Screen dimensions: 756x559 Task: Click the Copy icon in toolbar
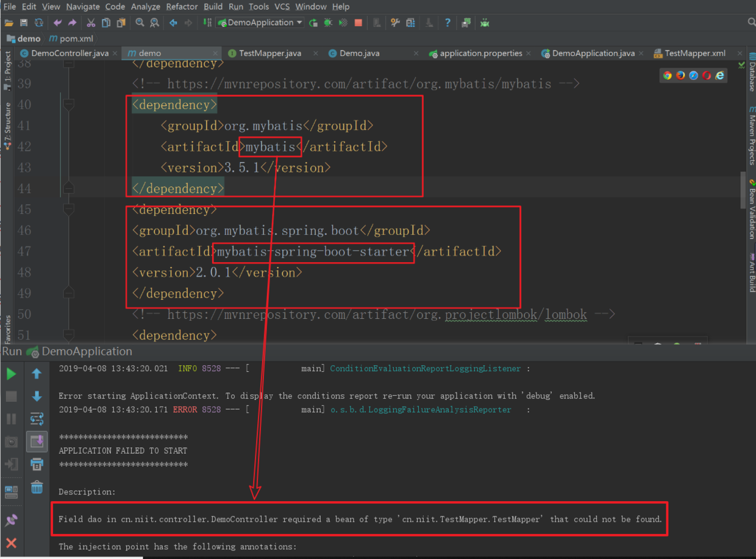pos(106,23)
